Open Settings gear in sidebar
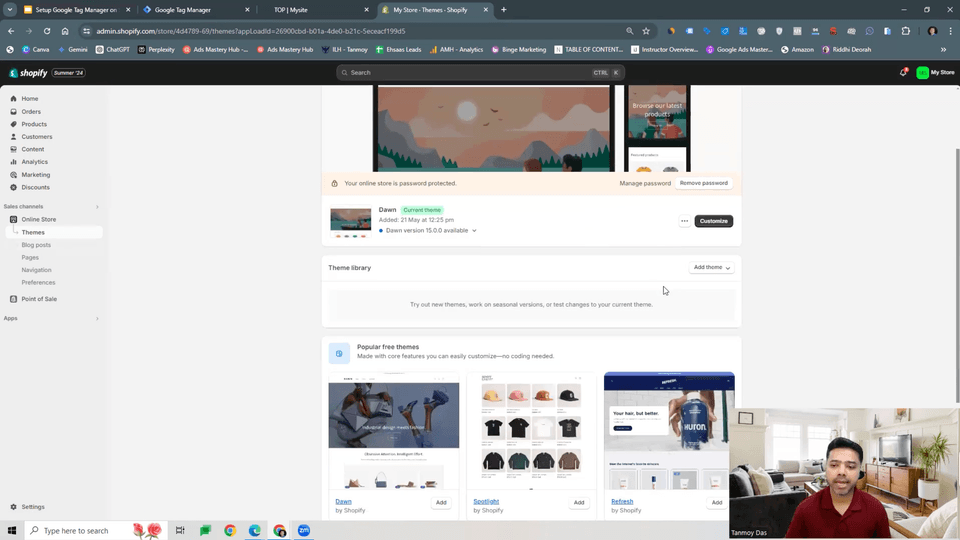Image resolution: width=960 pixels, height=540 pixels. click(13, 507)
